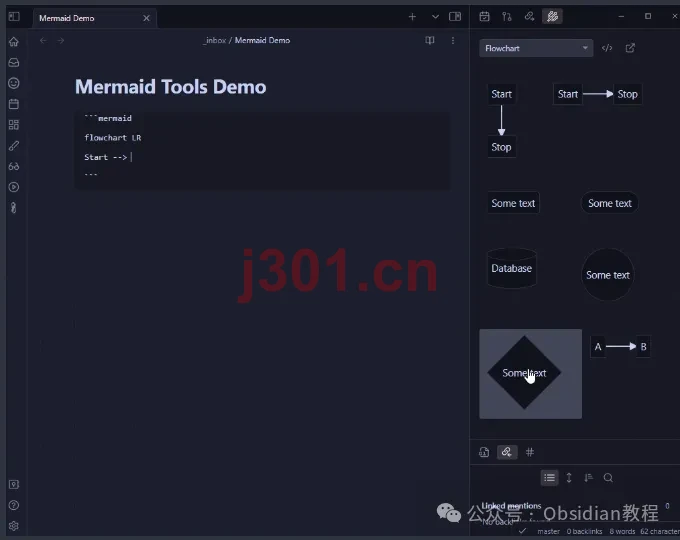Open the outgoing links file icon tab

coord(484,452)
